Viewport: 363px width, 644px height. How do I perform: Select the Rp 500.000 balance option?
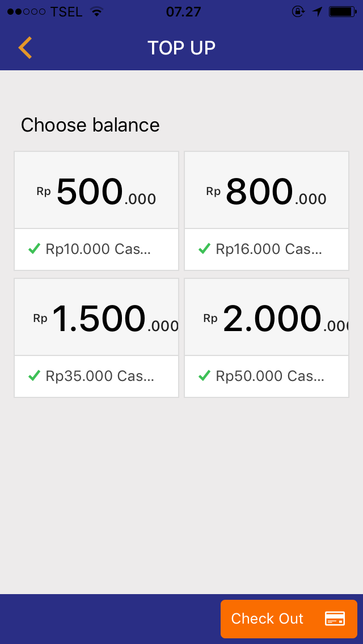click(x=96, y=191)
